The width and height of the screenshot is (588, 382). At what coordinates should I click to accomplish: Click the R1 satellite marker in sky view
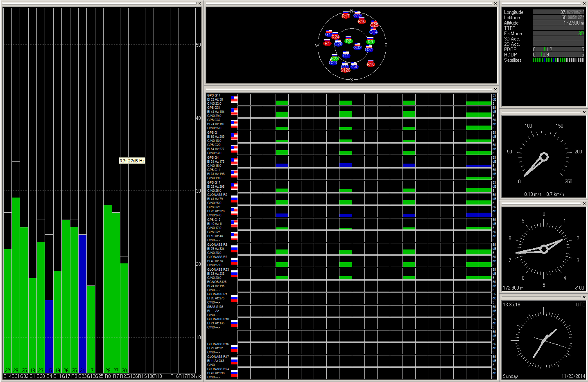(x=327, y=43)
